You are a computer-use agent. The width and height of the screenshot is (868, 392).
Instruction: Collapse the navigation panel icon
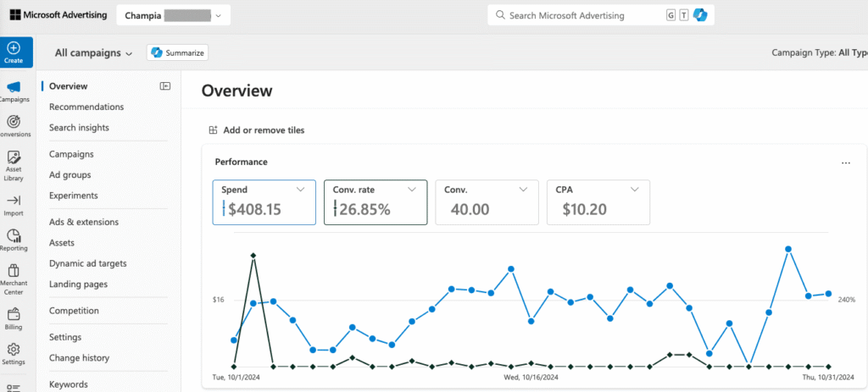click(x=165, y=86)
